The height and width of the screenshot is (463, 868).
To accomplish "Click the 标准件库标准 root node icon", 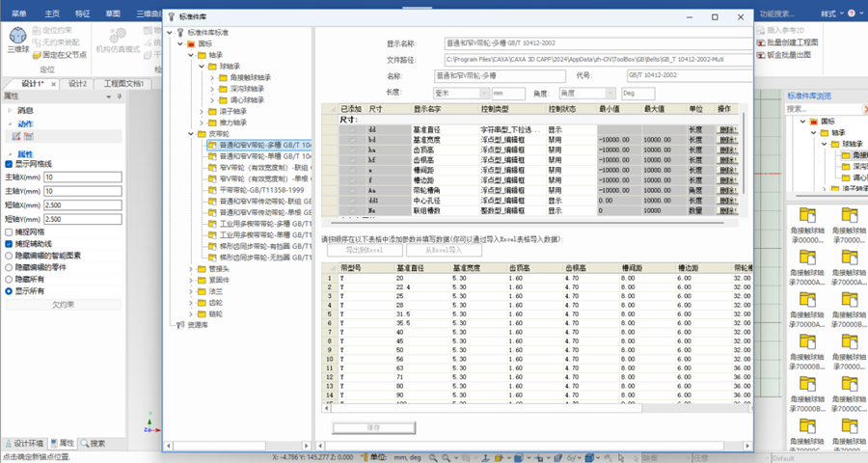I will (180, 33).
